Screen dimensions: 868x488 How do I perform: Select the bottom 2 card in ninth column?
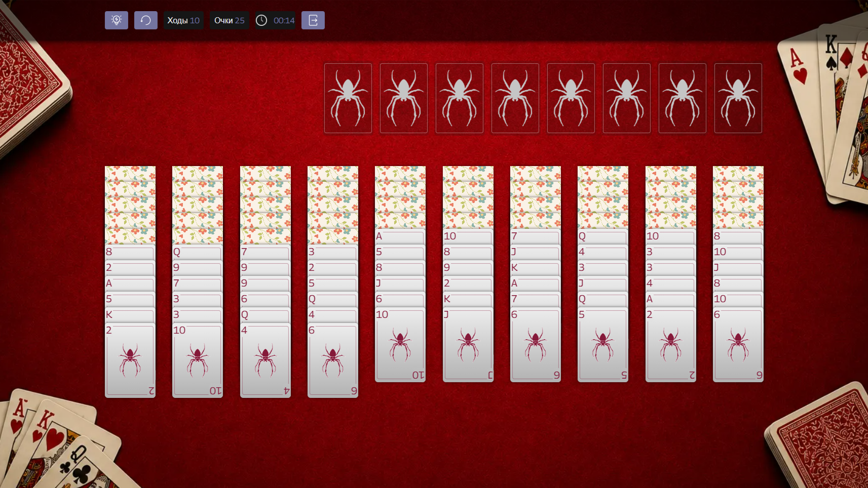671,345
